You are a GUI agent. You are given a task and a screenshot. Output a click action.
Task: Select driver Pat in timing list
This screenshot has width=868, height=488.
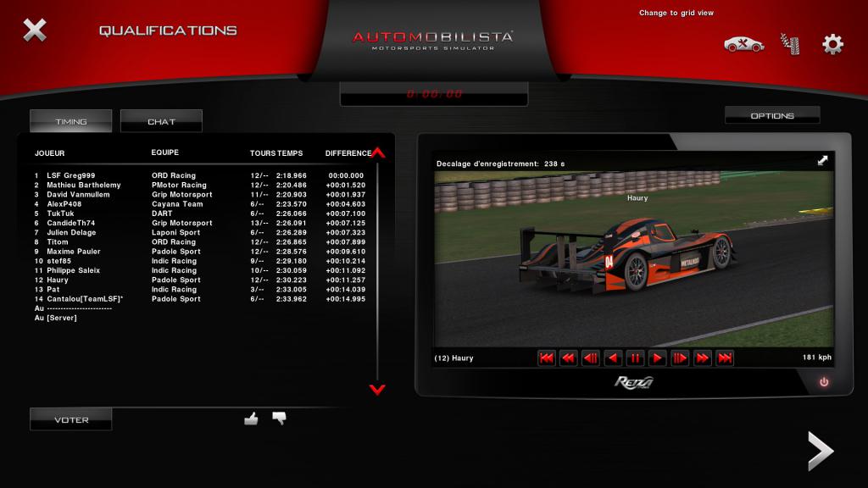point(53,290)
